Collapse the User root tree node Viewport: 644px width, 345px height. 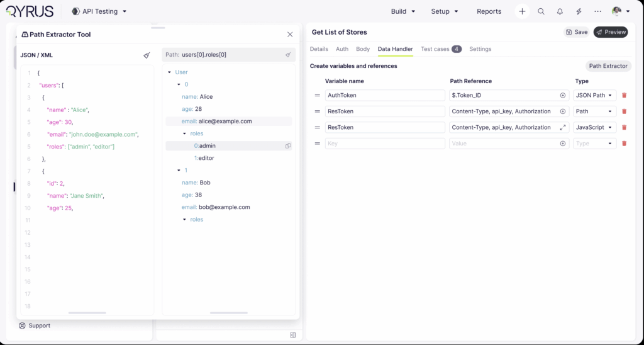pos(170,72)
